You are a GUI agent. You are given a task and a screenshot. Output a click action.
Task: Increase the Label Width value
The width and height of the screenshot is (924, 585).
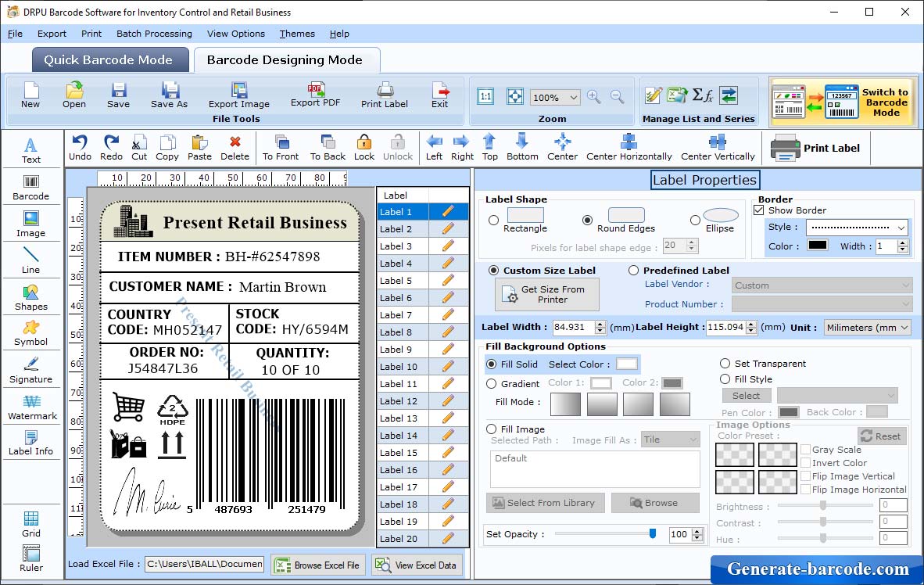tap(600, 324)
